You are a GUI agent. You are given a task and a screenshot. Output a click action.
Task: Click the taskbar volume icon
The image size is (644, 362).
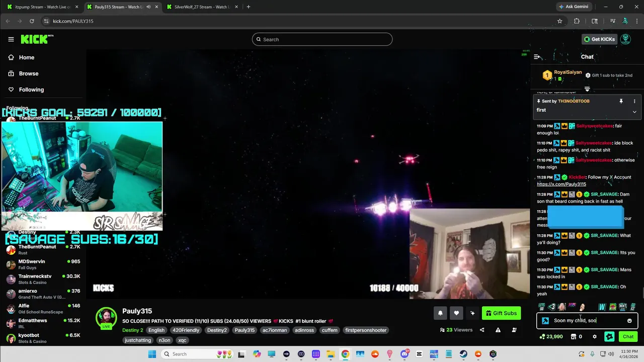point(611,354)
